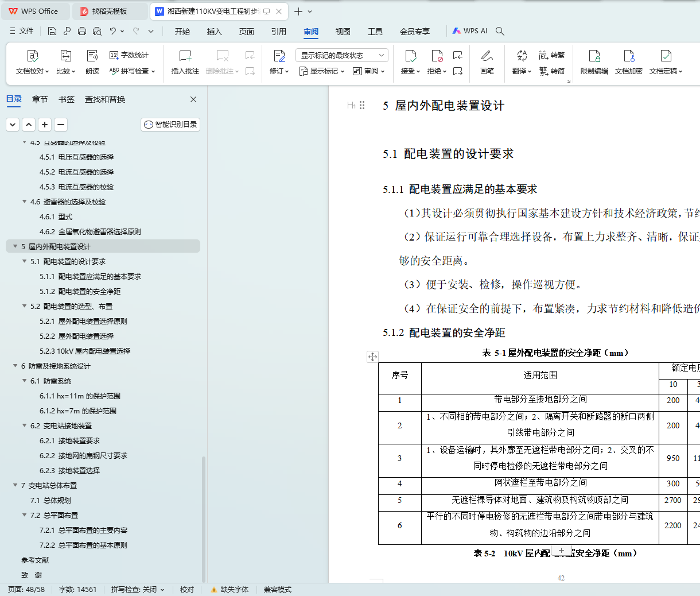Collapse 4.6 避雷器的选择及校验 tree arrow
The image size is (700, 596).
click(24, 202)
